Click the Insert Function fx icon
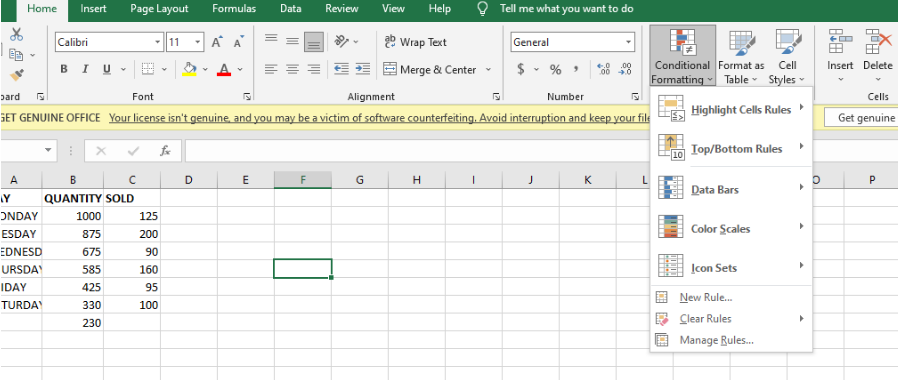This screenshot has height=380, width=898. (x=165, y=151)
